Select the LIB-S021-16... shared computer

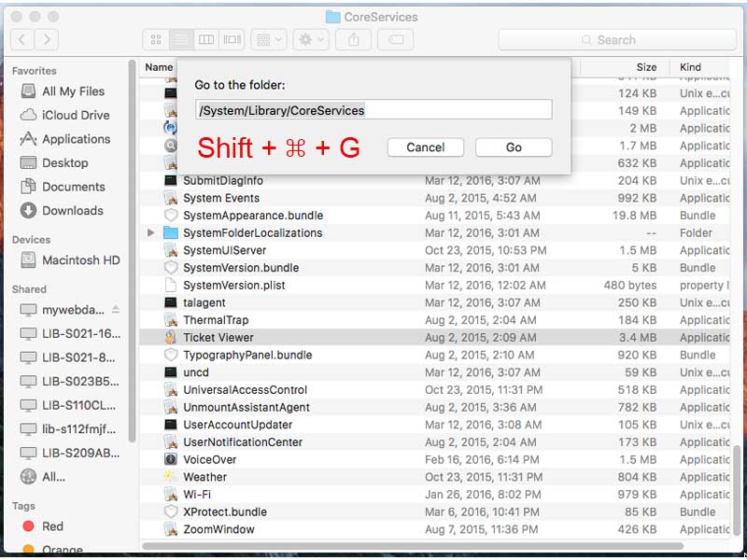point(71,334)
